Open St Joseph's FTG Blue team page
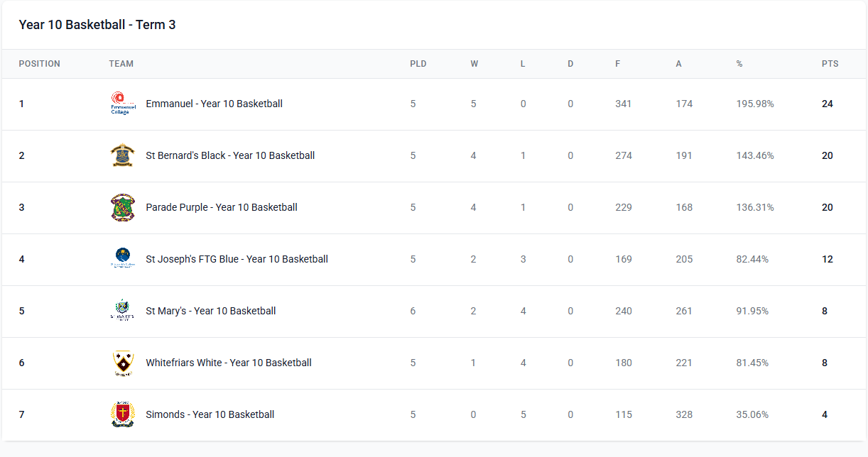This screenshot has width=868, height=457. pos(237,259)
